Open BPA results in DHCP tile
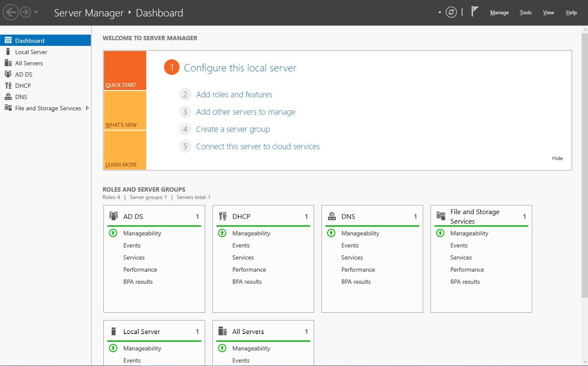 pyautogui.click(x=247, y=282)
